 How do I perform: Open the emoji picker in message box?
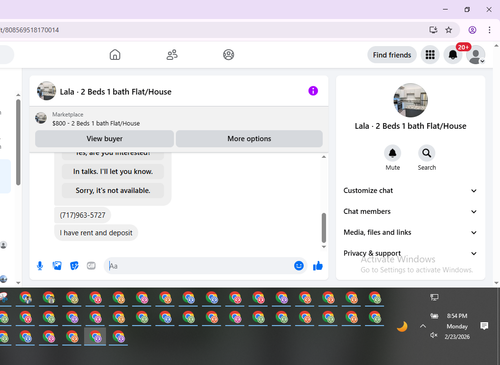299,266
